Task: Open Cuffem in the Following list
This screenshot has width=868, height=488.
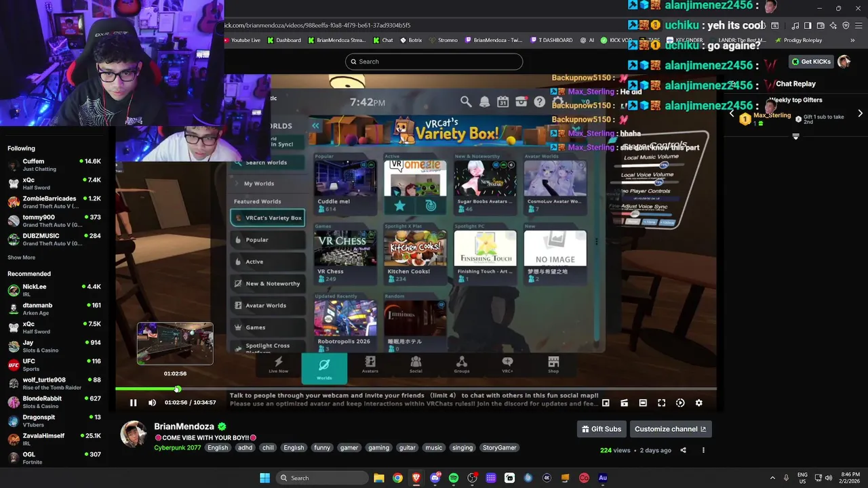Action: (x=54, y=165)
